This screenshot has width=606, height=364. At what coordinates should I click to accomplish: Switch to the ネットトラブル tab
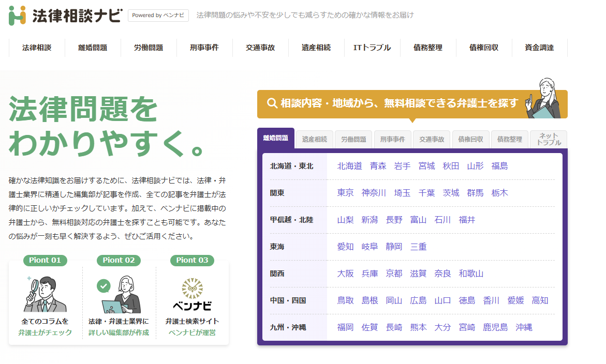click(548, 139)
